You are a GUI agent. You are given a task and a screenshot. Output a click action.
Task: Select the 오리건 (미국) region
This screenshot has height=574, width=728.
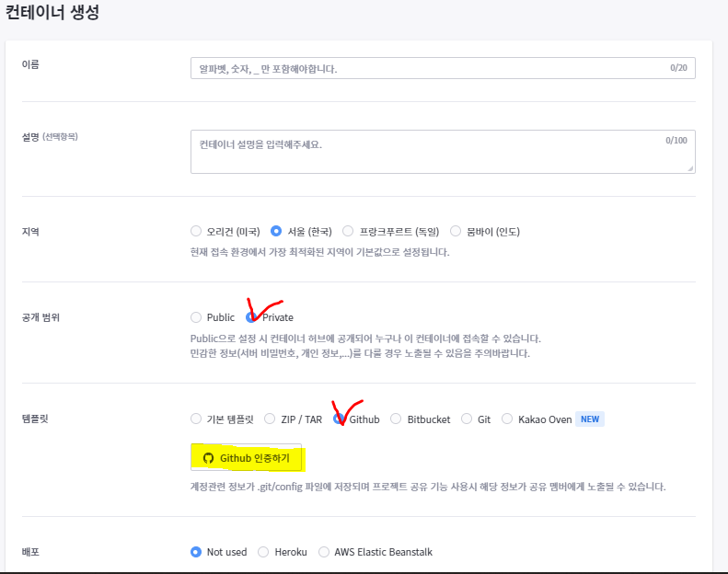(x=196, y=231)
